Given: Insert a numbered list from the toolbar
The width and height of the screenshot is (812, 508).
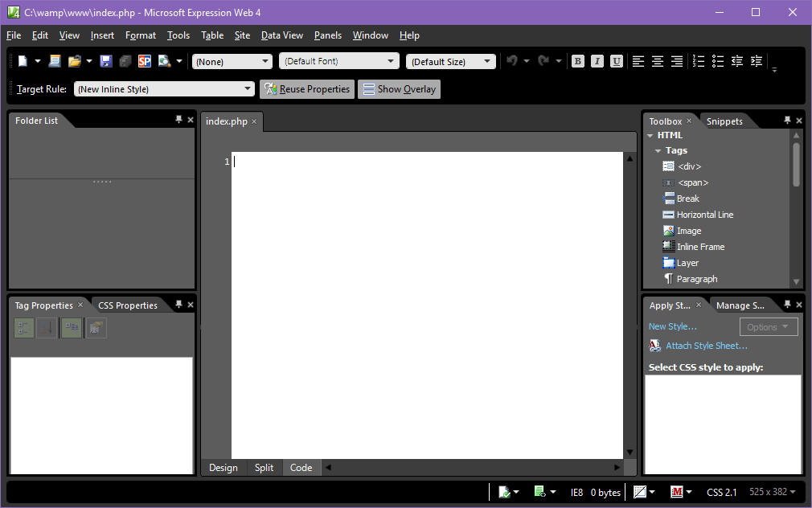Looking at the screenshot, I should pos(698,61).
